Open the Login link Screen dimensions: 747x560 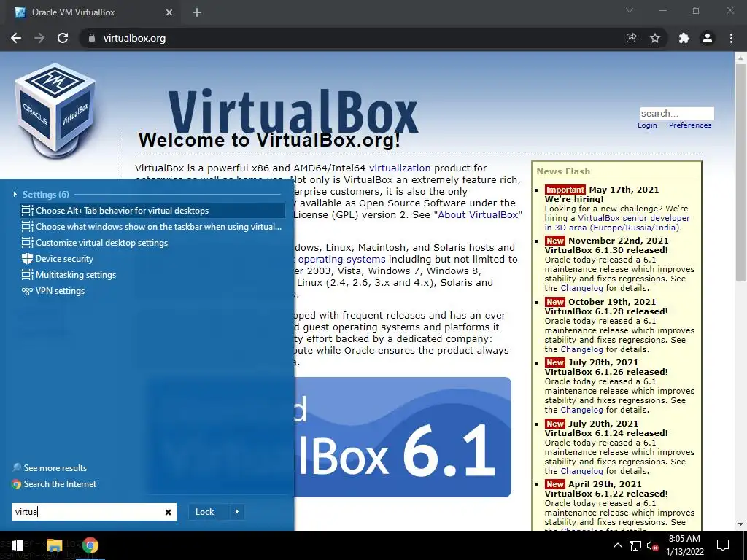click(647, 125)
